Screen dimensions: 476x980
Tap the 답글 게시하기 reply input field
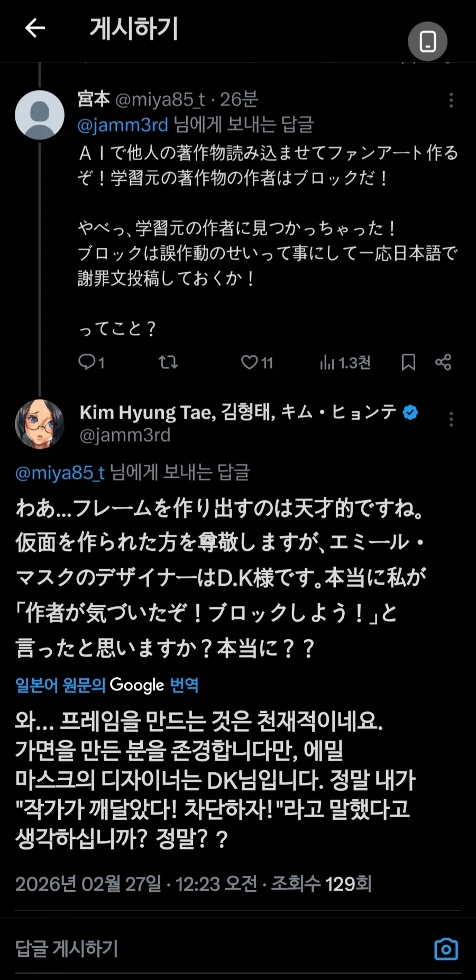coord(212,949)
